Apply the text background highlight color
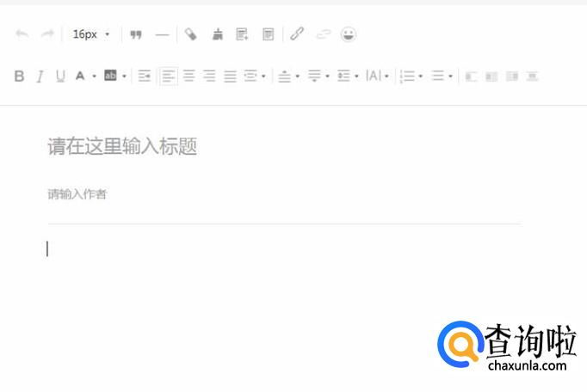The height and width of the screenshot is (392, 587). (x=110, y=76)
